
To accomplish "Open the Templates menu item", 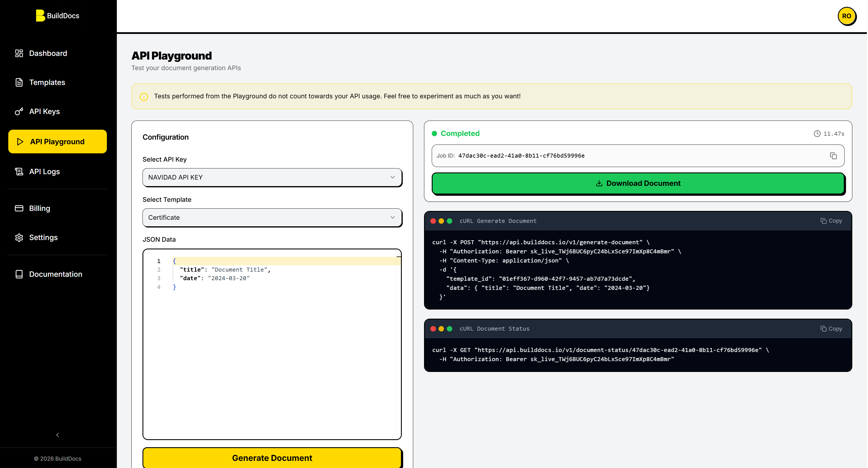I will (47, 83).
